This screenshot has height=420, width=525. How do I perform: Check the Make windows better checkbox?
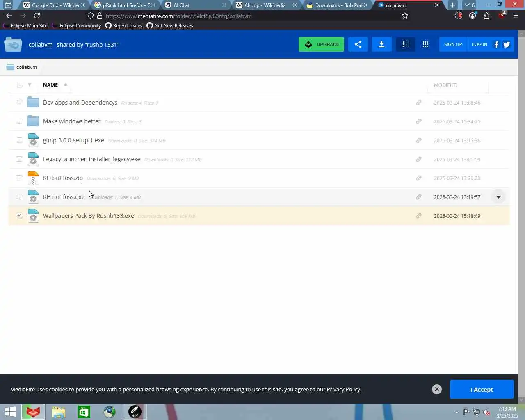tap(19, 121)
